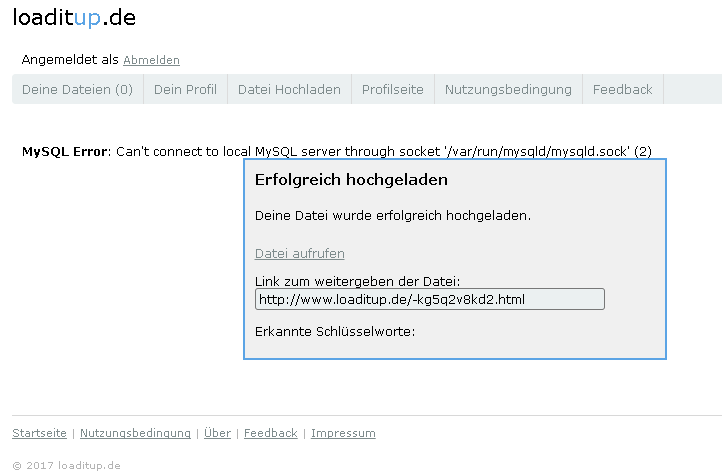Click the 'Erkannte Schlüsselworte:' label
Screen dimensions: 722x476
(335, 331)
